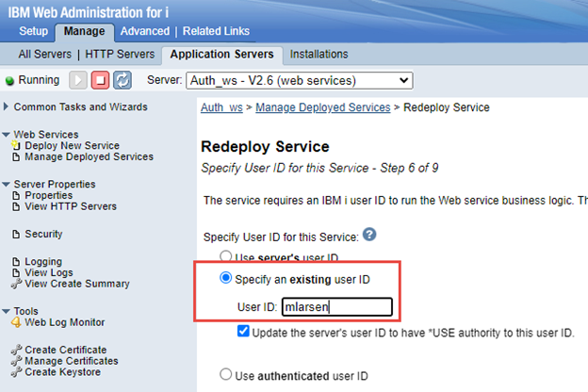Click the Properties page icon
This screenshot has height=392, width=588.
click(16, 195)
